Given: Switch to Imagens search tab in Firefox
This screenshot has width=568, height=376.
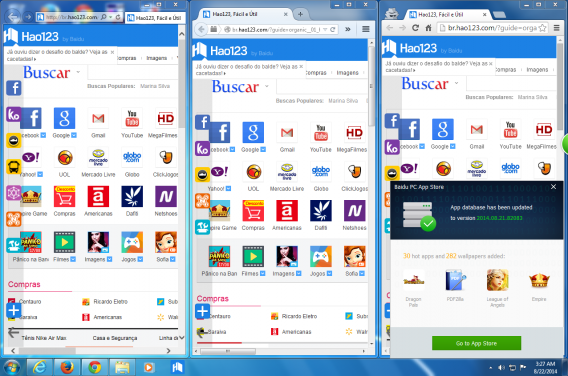Looking at the screenshot, I should (347, 73).
